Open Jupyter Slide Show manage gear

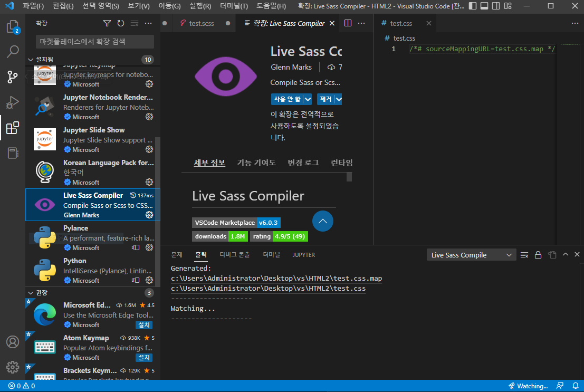point(149,149)
